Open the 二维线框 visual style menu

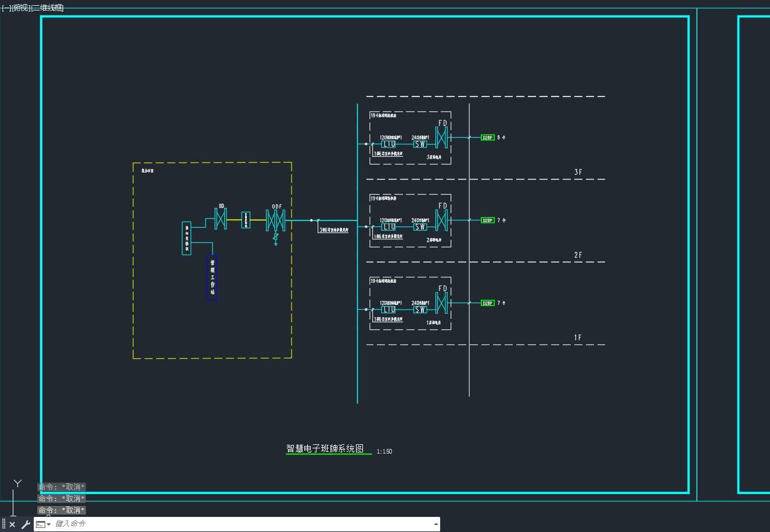click(48, 8)
